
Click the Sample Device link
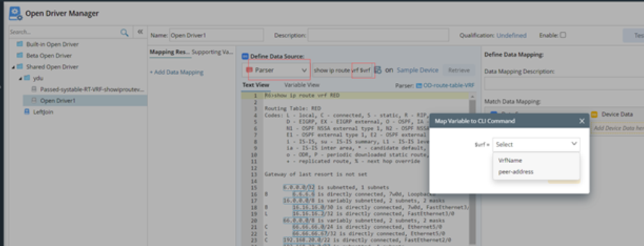pos(417,70)
